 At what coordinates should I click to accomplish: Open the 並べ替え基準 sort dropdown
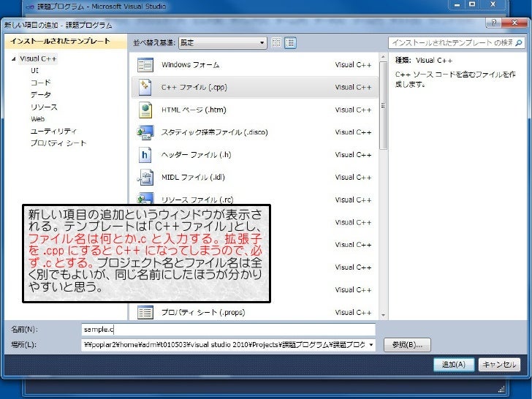(x=223, y=42)
